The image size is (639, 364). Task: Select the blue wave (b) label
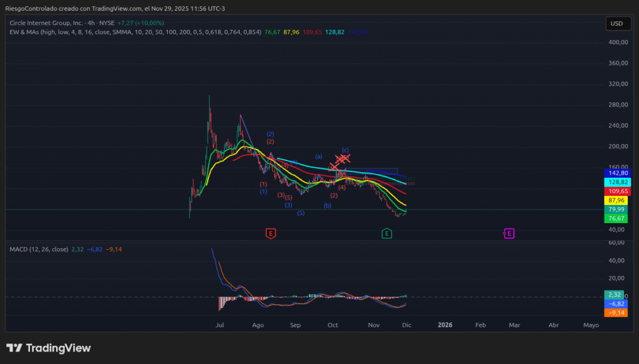327,205
